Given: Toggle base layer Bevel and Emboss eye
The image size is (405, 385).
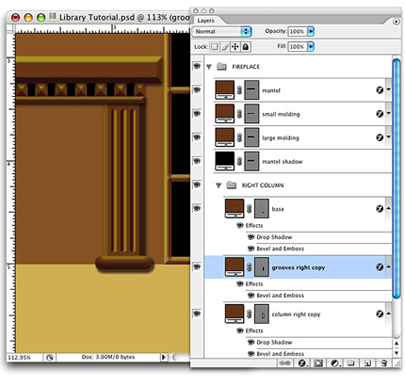Looking at the screenshot, I should click(x=251, y=249).
